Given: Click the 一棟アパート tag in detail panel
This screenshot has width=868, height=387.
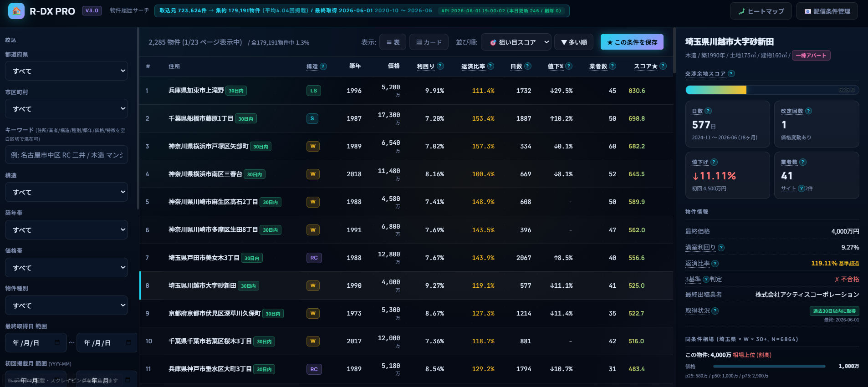Looking at the screenshot, I should click(811, 56).
